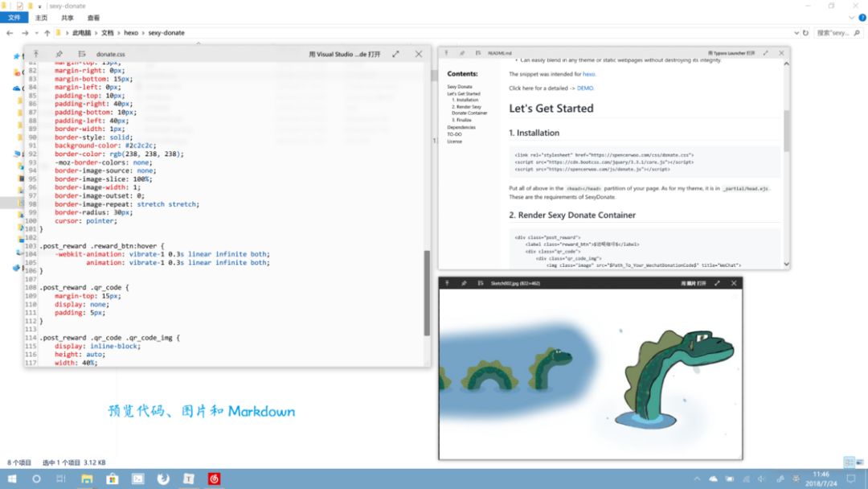Switch Explorer to large icons view
Viewport: 868px width, 489px height.
pyautogui.click(x=860, y=462)
